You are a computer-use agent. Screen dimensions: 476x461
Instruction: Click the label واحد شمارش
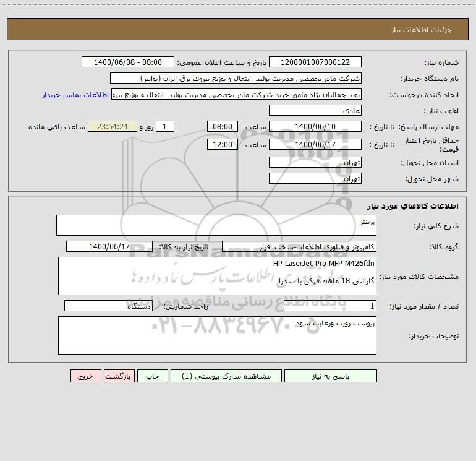(186, 307)
